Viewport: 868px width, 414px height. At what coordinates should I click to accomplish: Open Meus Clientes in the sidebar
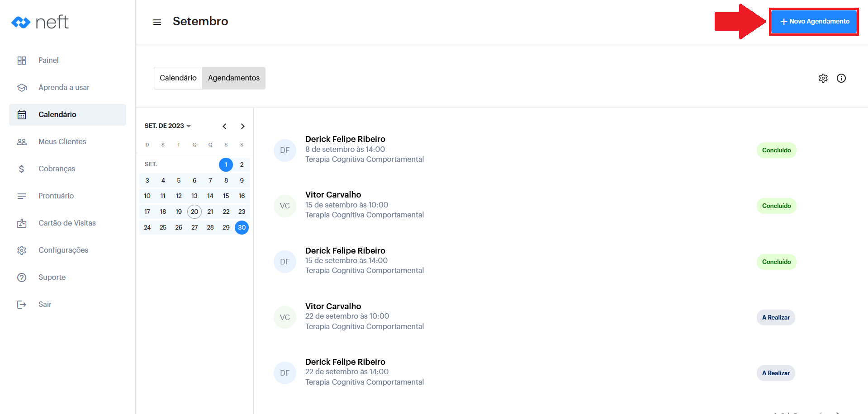62,142
